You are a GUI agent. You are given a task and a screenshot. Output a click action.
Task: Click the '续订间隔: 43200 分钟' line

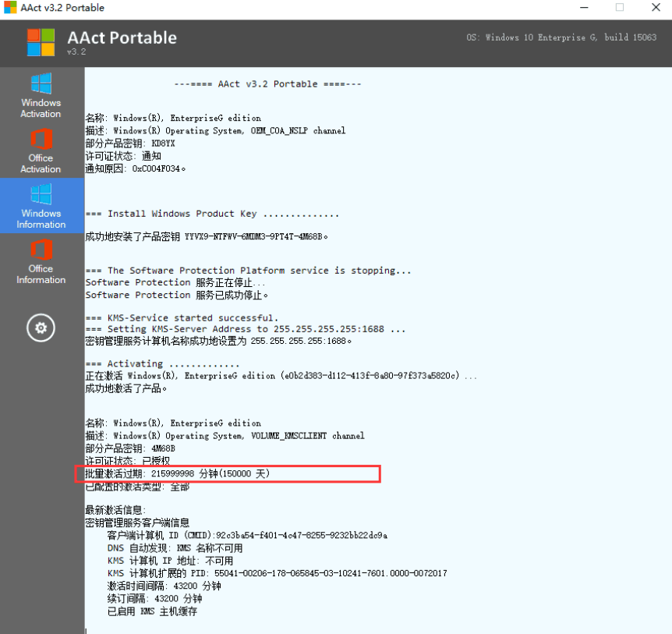pyautogui.click(x=154, y=598)
